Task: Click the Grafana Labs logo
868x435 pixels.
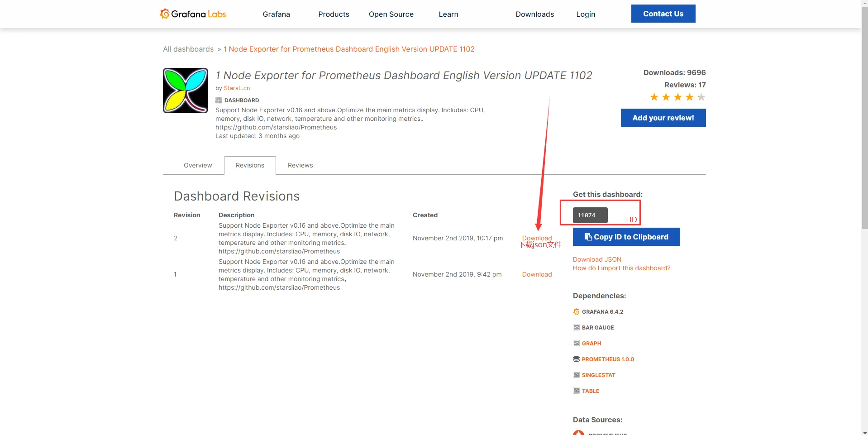Action: pyautogui.click(x=193, y=14)
